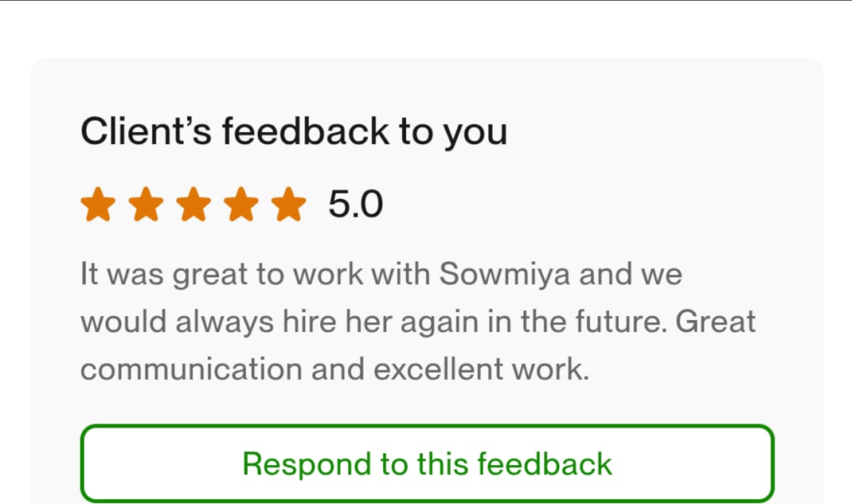This screenshot has width=852, height=504.
Task: Click the 5.0 rating score
Action: 355,205
